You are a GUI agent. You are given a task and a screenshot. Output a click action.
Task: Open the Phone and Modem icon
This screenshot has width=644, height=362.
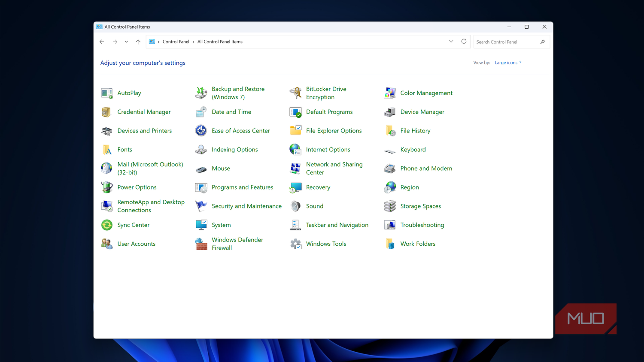tap(390, 169)
